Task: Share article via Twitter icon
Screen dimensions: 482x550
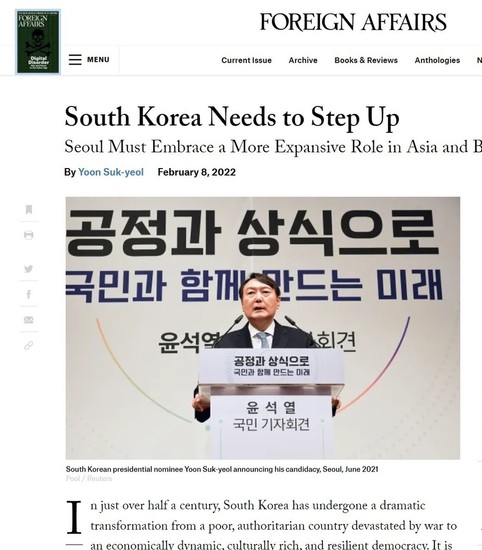Action: (x=29, y=269)
